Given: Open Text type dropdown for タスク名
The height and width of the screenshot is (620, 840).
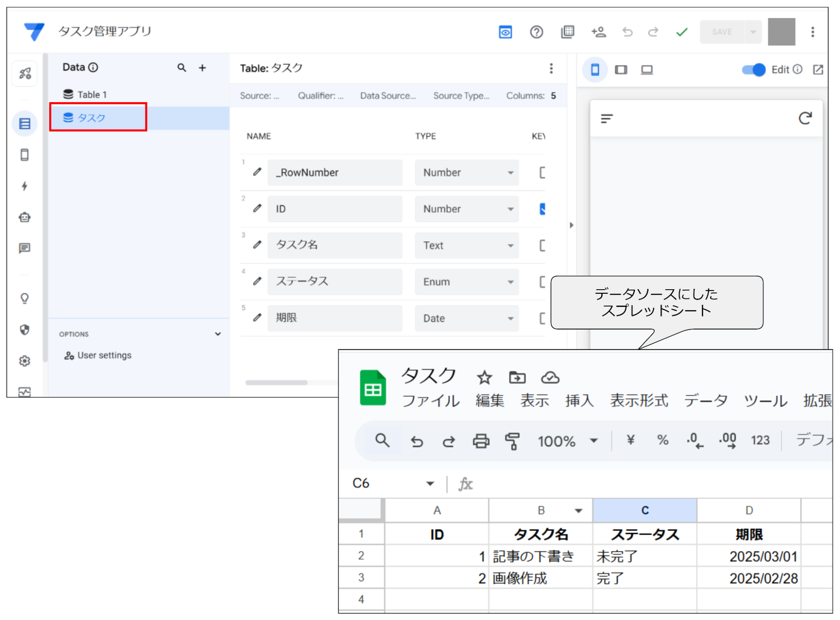Looking at the screenshot, I should click(x=466, y=245).
